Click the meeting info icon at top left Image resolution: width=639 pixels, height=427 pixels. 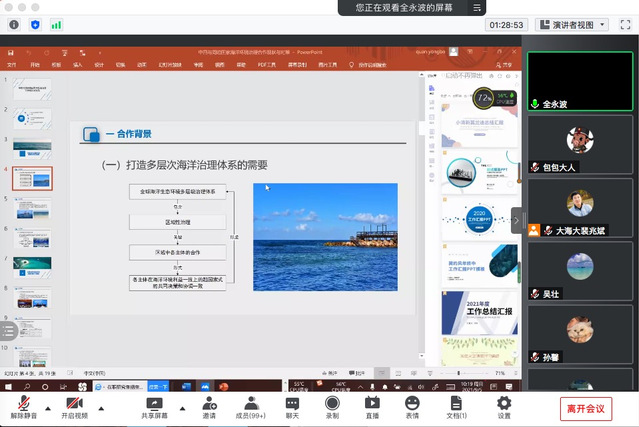click(14, 24)
